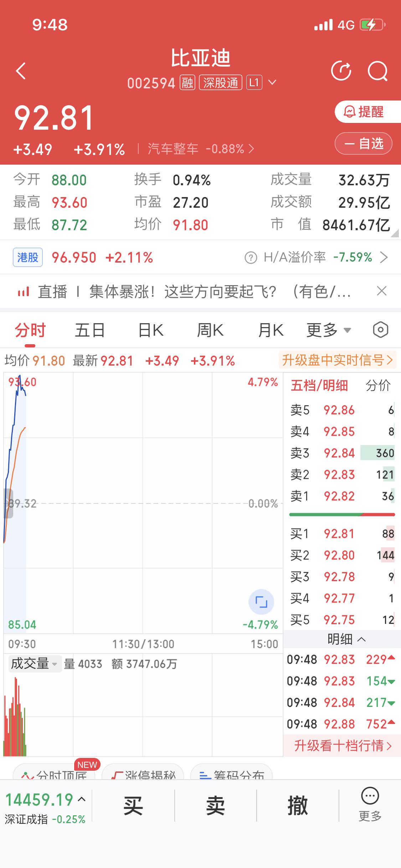Tap the 买 buy button
This screenshot has height=868, width=401.
pos(133,806)
